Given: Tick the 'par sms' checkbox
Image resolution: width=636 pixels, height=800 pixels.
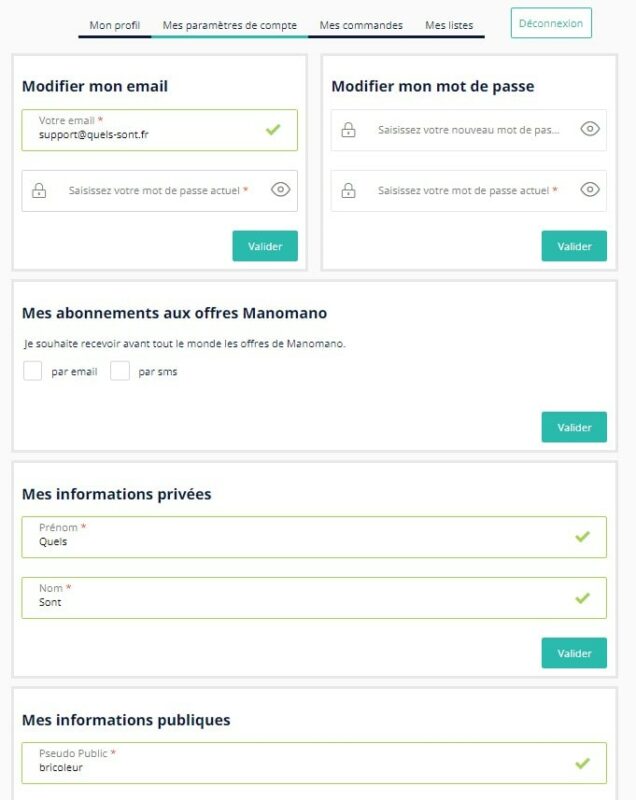Looking at the screenshot, I should click(x=120, y=372).
